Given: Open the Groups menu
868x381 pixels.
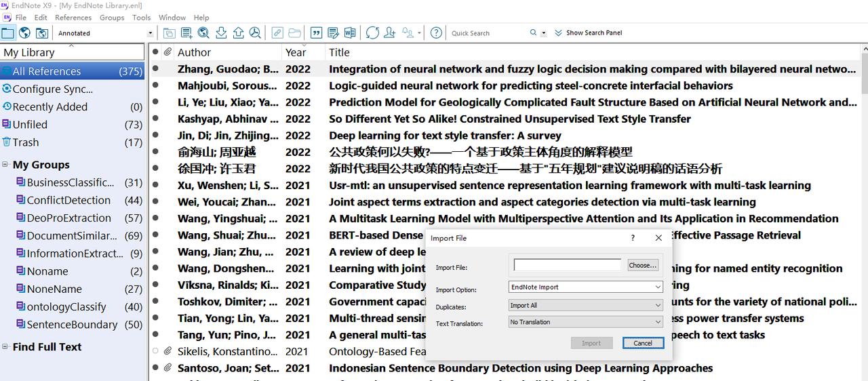Looking at the screenshot, I should (x=112, y=18).
